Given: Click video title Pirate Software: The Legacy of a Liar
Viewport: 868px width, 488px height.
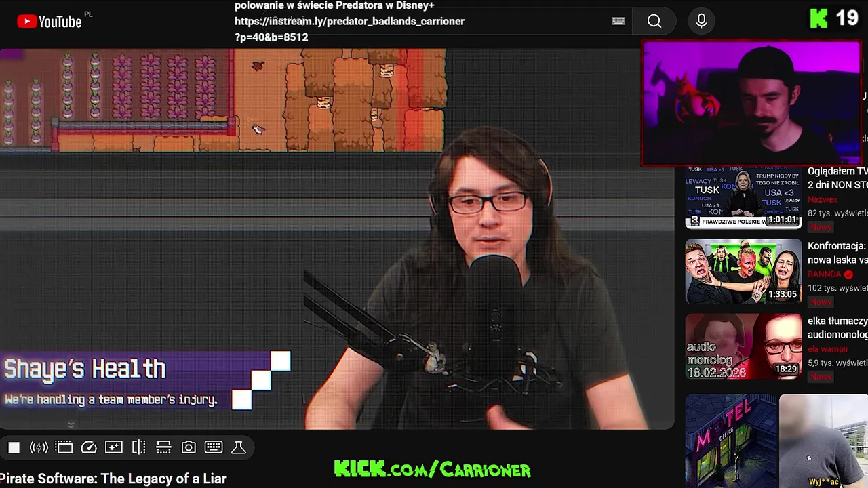Looking at the screenshot, I should pyautogui.click(x=113, y=479).
